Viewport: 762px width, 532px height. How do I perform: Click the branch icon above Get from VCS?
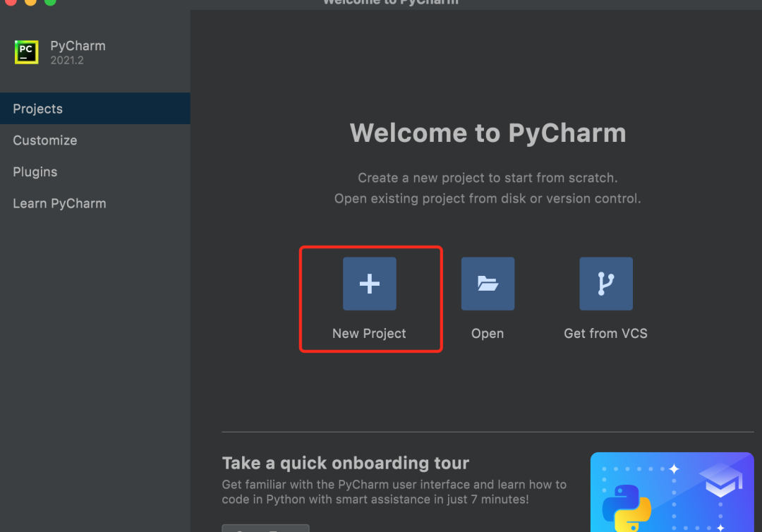pos(605,283)
